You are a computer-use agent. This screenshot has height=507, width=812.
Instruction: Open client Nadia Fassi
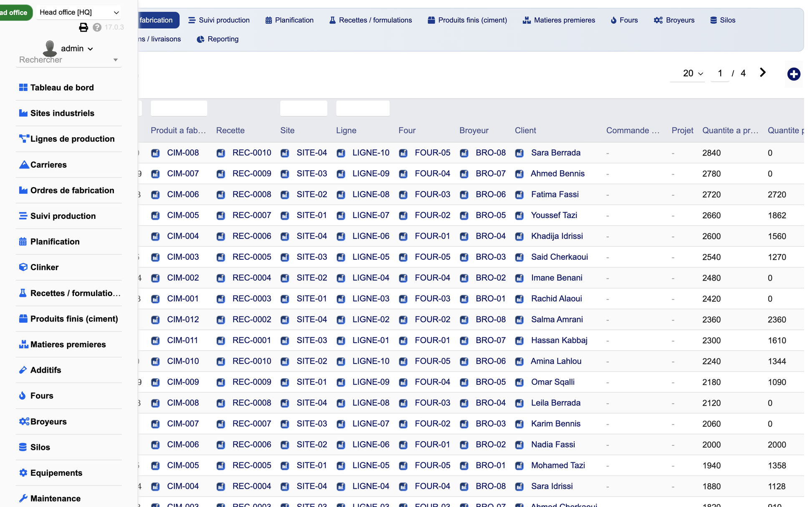[x=553, y=444]
